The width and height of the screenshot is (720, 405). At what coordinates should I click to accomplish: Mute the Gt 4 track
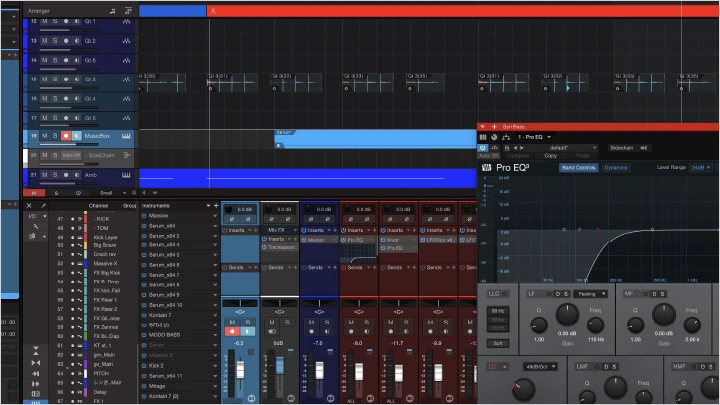coord(45,99)
